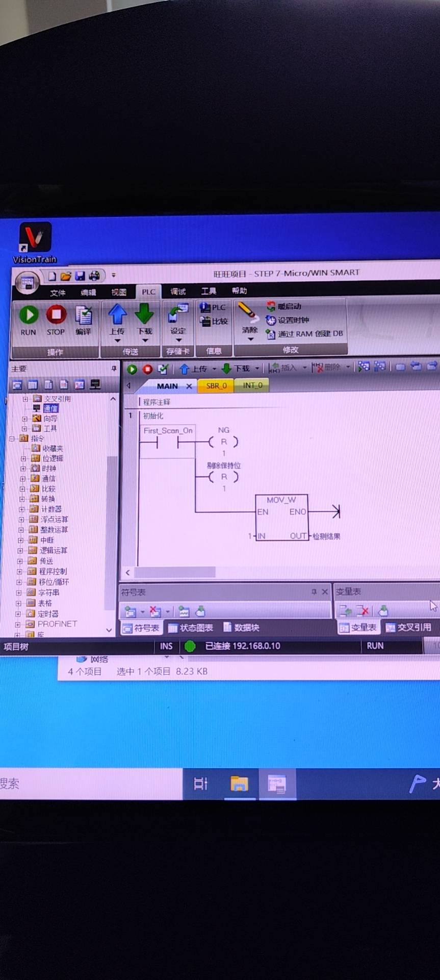Image resolution: width=440 pixels, height=980 pixels.
Task: Collapse the 指令 instruction tree node
Action: pyautogui.click(x=12, y=438)
